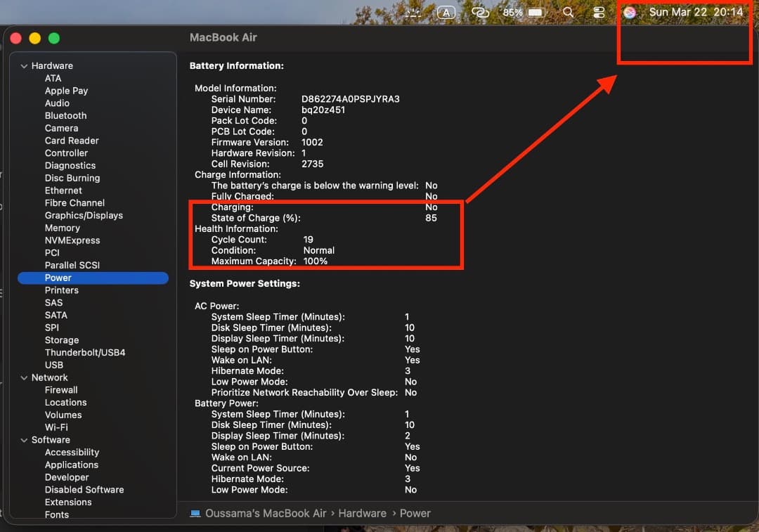Viewport: 759px width, 532px height.
Task: Open the Bluetooth hardware entry
Action: point(66,116)
